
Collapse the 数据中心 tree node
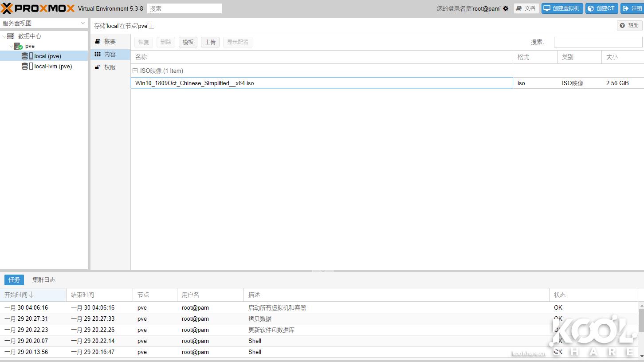4,36
